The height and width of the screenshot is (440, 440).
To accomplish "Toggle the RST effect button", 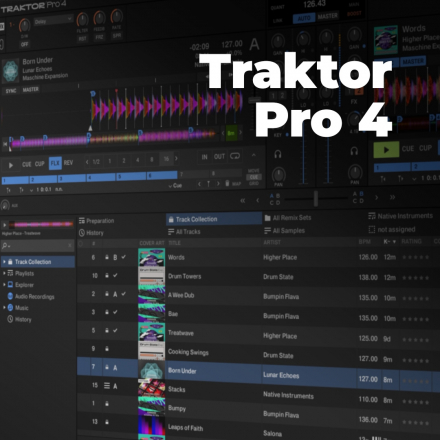I will 82,39.
